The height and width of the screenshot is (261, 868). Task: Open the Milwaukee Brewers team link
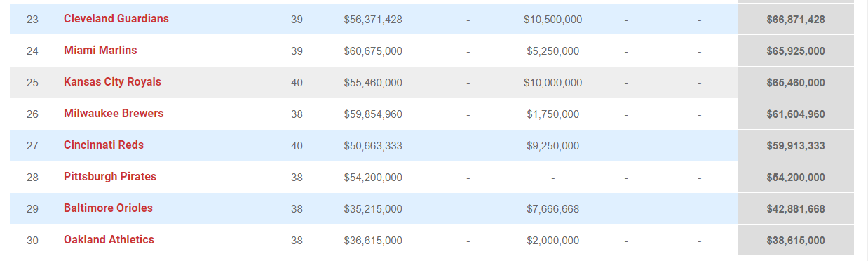(x=114, y=114)
